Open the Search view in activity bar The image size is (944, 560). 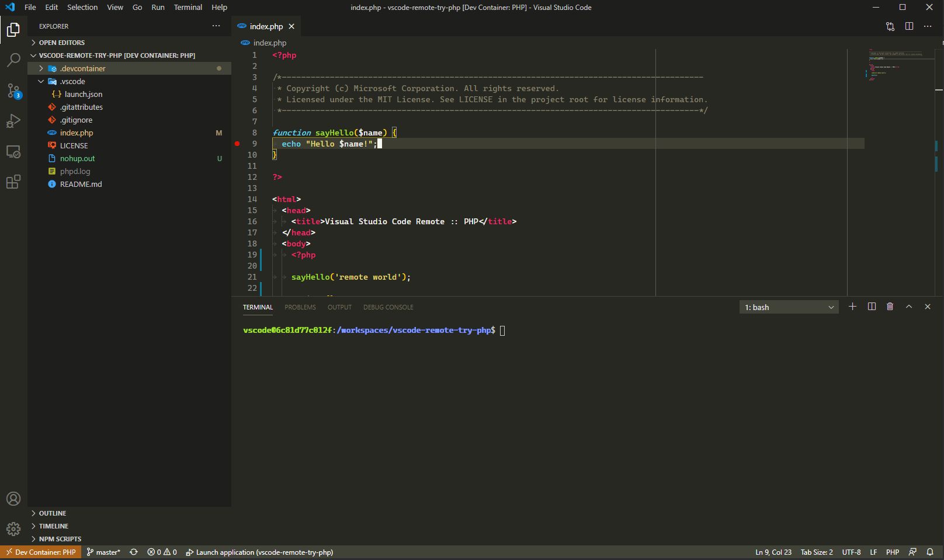13,60
